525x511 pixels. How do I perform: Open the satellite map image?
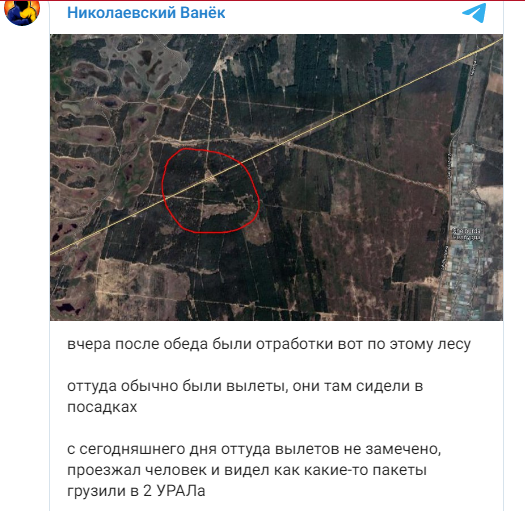(276, 177)
